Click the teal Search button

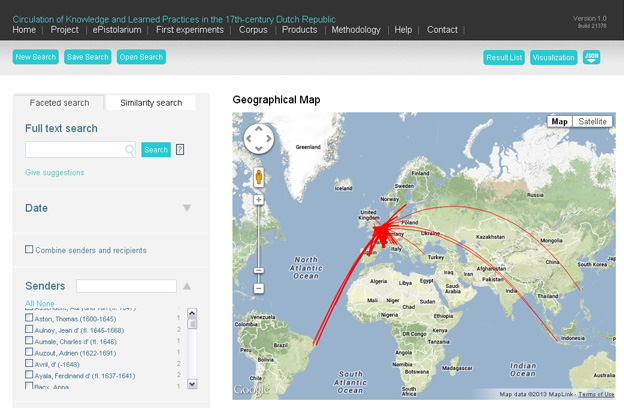pyautogui.click(x=156, y=150)
